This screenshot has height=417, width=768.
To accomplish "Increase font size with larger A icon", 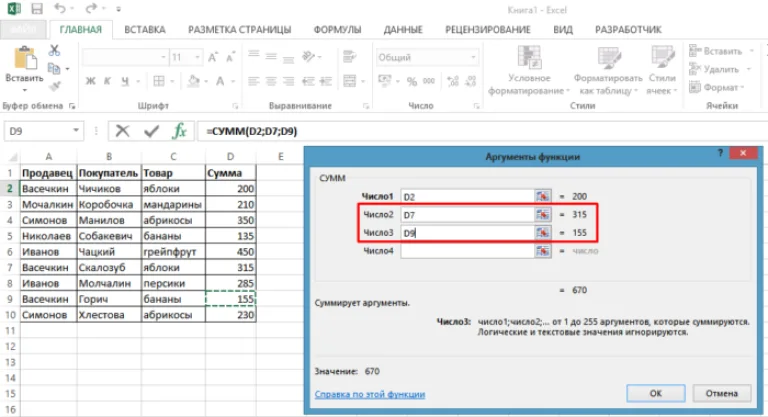I will click(213, 57).
